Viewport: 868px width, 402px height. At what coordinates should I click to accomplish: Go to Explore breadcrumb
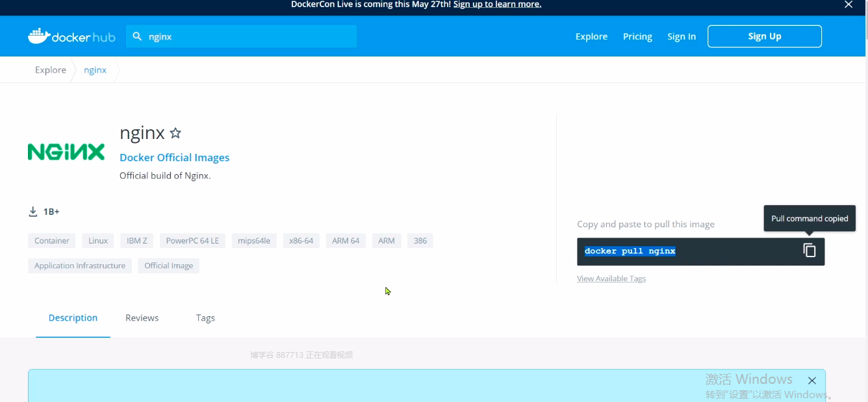click(51, 69)
